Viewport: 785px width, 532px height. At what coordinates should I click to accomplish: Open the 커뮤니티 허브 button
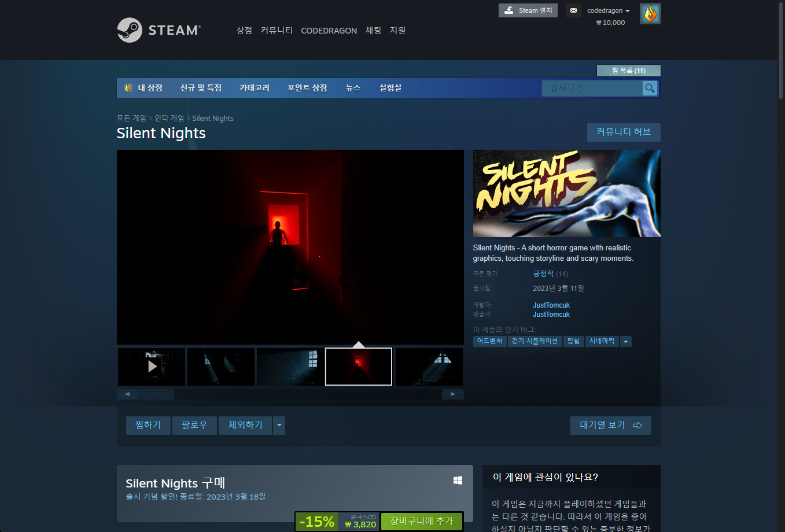click(x=624, y=132)
